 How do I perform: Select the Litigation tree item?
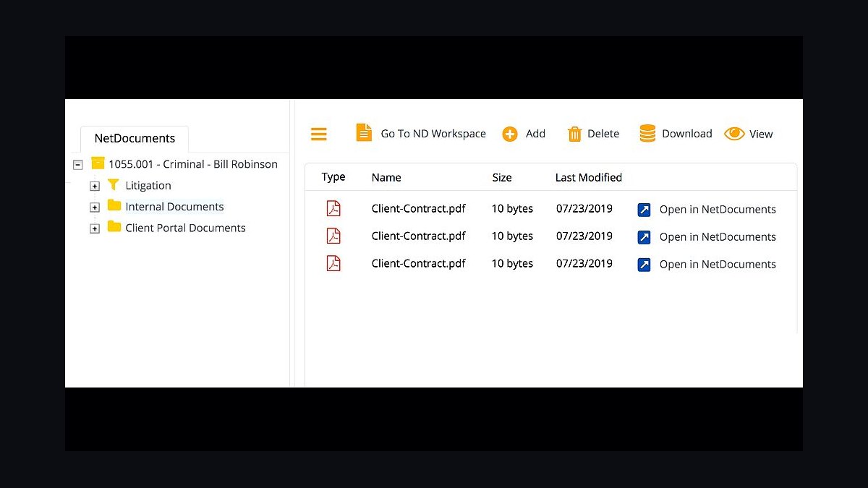(148, 186)
